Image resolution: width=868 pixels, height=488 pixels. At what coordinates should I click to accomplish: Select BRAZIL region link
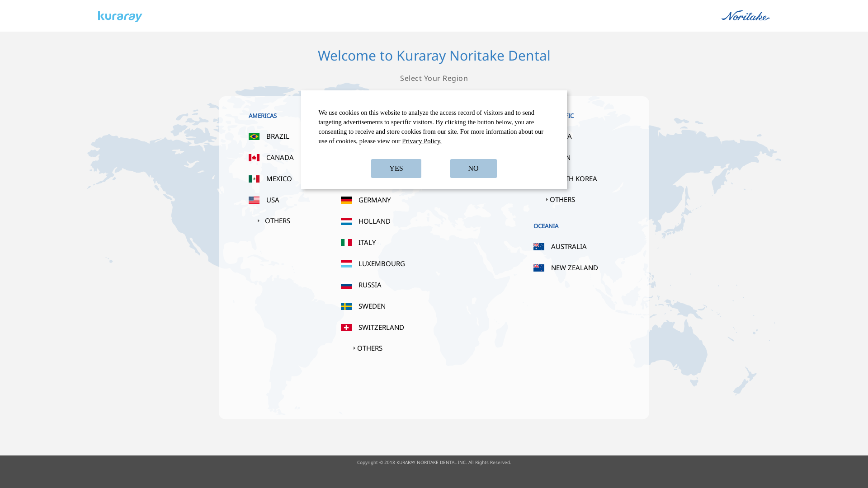click(278, 136)
